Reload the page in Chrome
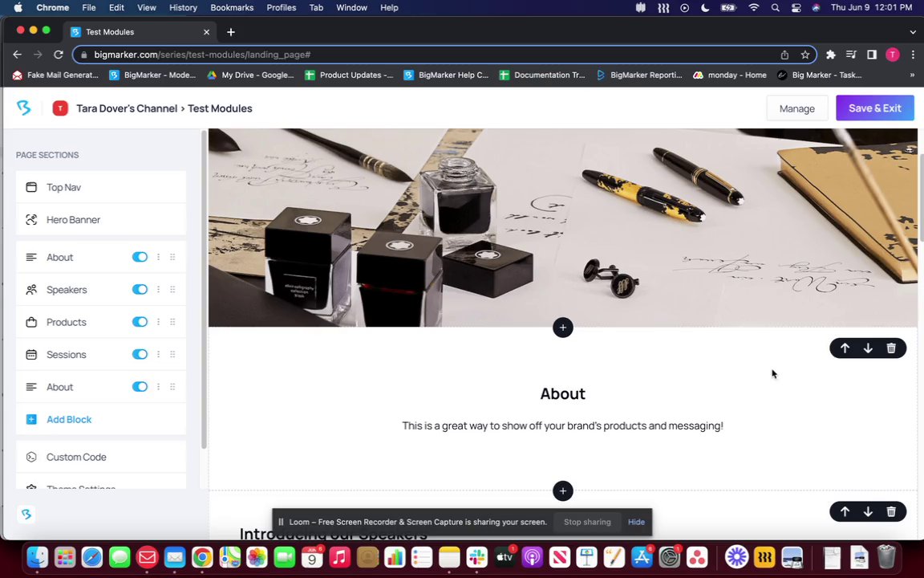The image size is (924, 578). click(59, 55)
